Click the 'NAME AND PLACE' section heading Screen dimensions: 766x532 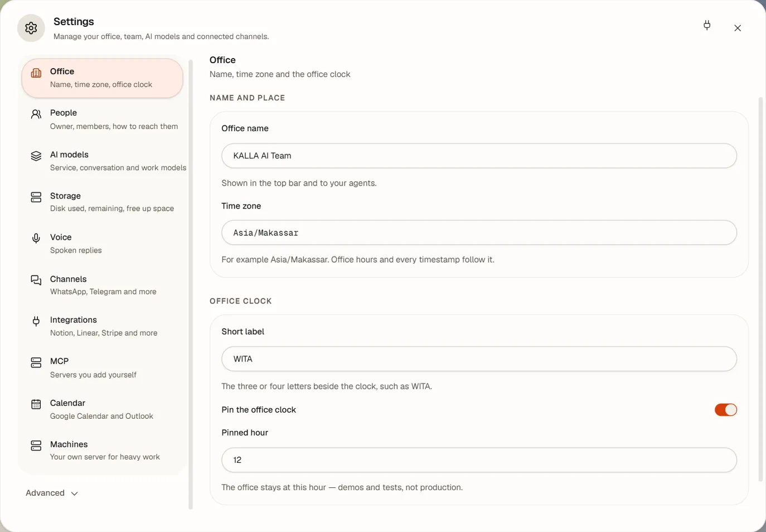[x=248, y=98]
